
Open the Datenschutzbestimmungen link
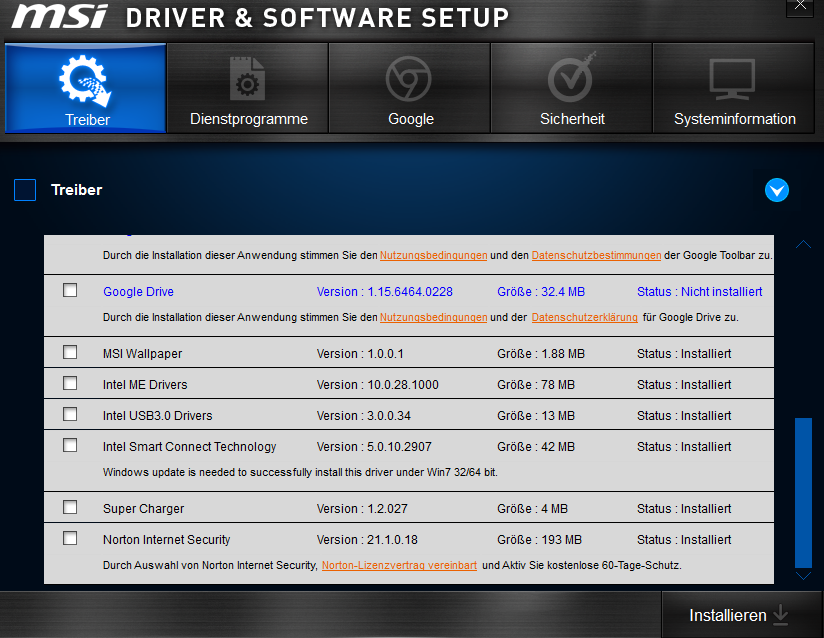click(596, 255)
